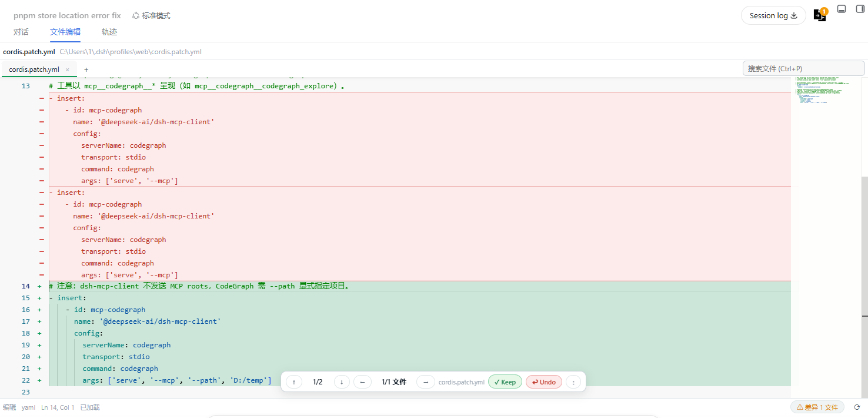Viewport: 868px width, 418px height.
Task: Go to previous file with left arrow
Action: [362, 381]
